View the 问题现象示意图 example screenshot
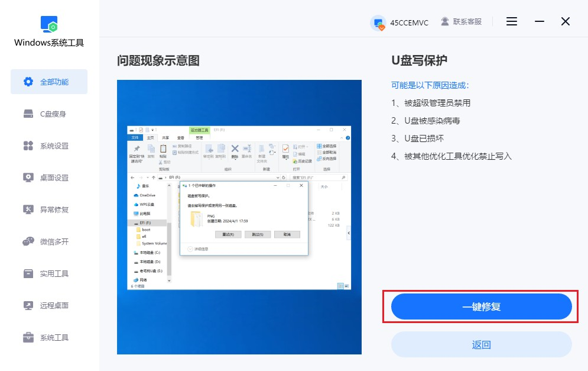The height and width of the screenshot is (371, 588). [239, 221]
